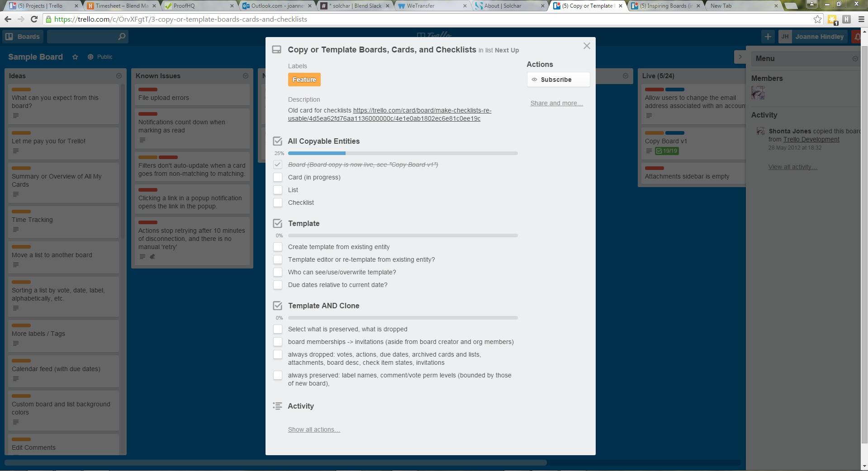This screenshot has width=868, height=471.
Task: Click the 19/19 checklist badge on Copy Board v1
Action: 667,151
